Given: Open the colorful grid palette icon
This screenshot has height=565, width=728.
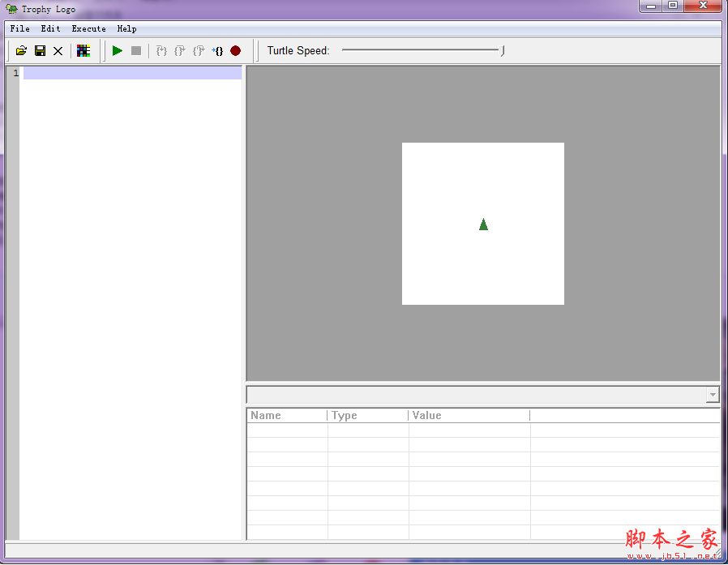Looking at the screenshot, I should click(x=83, y=51).
